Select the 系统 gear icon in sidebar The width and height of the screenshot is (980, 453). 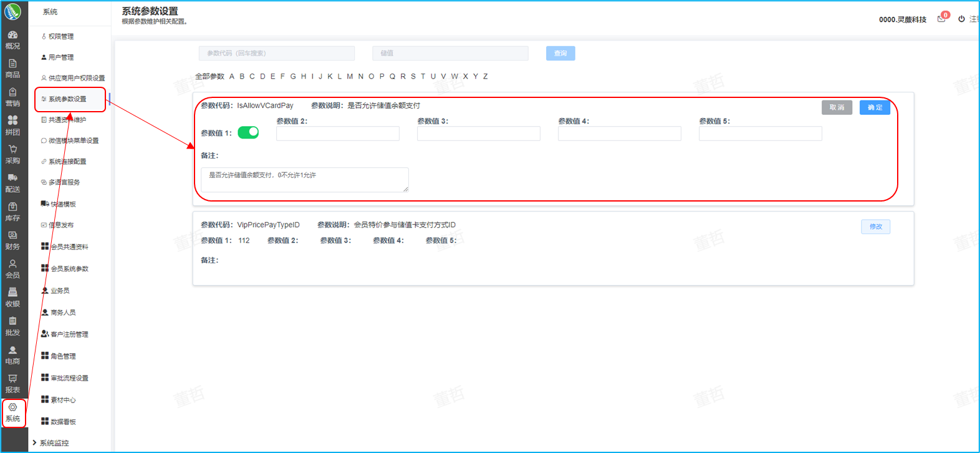[12, 407]
